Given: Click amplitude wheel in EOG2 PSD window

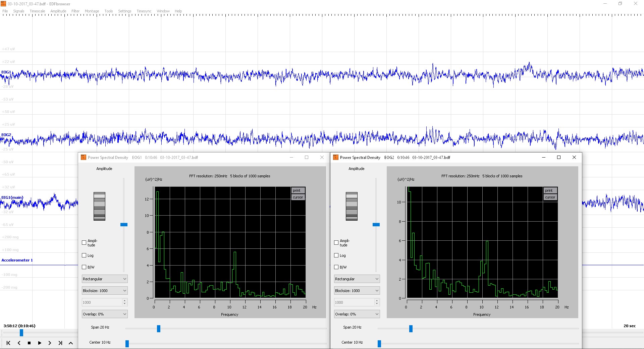Looking at the screenshot, I should tap(352, 206).
